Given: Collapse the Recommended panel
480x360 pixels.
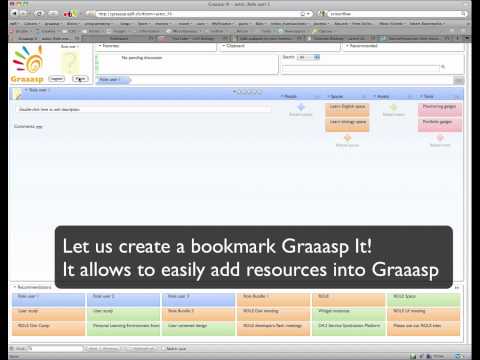Looking at the screenshot, I should coord(347,46).
